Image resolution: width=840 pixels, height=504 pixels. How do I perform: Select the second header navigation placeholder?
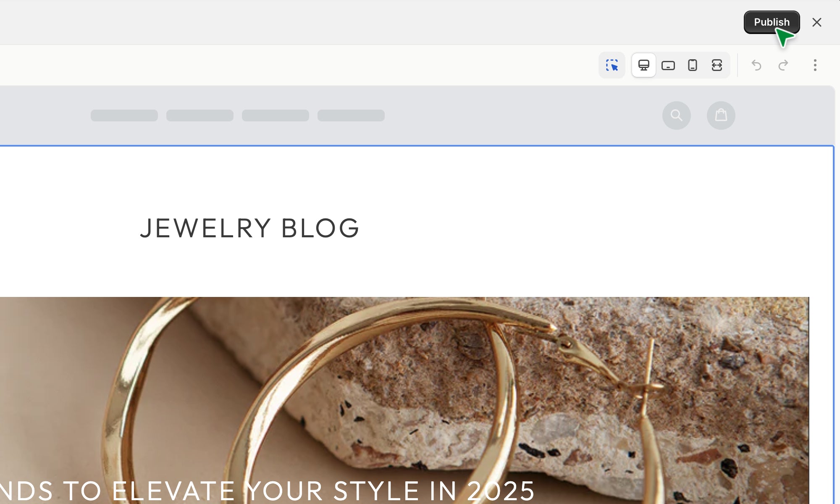point(200,115)
